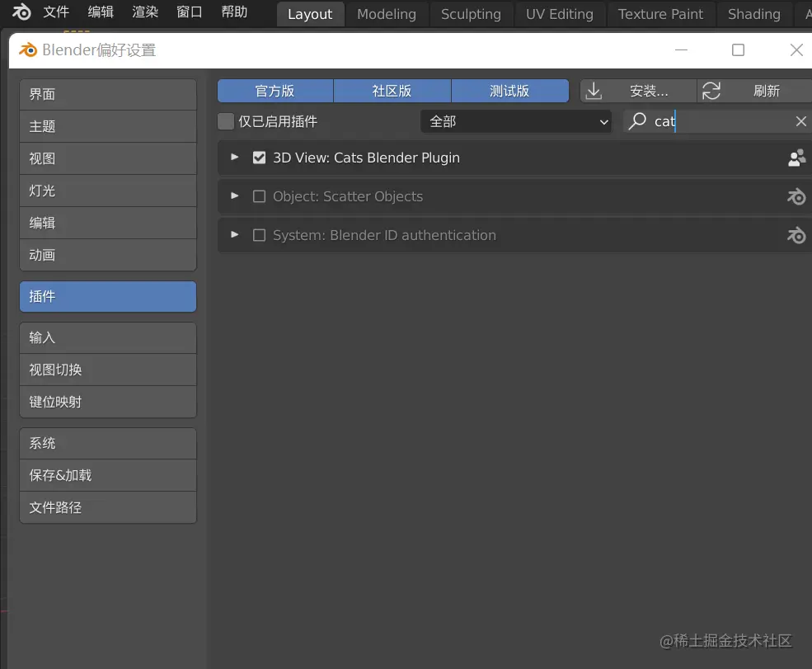The width and height of the screenshot is (812, 669).
Task: Select the 插件 preferences section
Action: [x=108, y=296]
